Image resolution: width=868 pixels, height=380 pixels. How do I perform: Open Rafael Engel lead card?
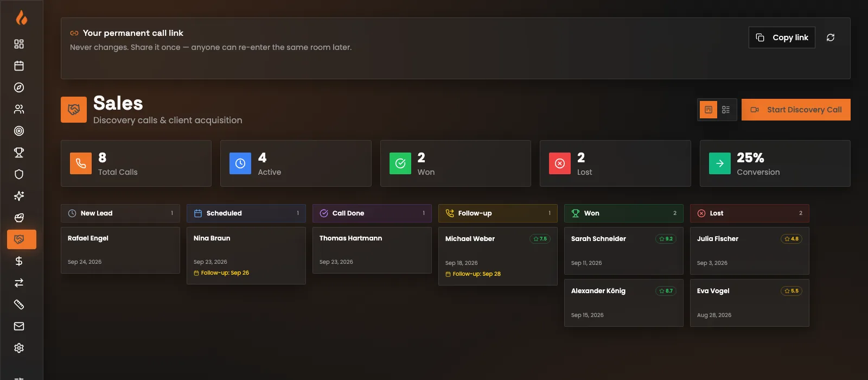tap(120, 250)
